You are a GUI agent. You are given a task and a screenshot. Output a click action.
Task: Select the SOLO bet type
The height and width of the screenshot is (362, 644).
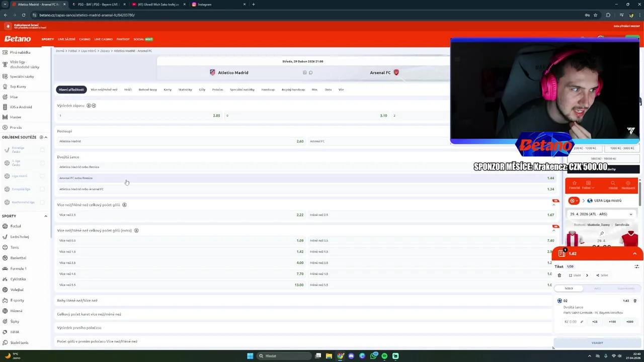[569, 289]
